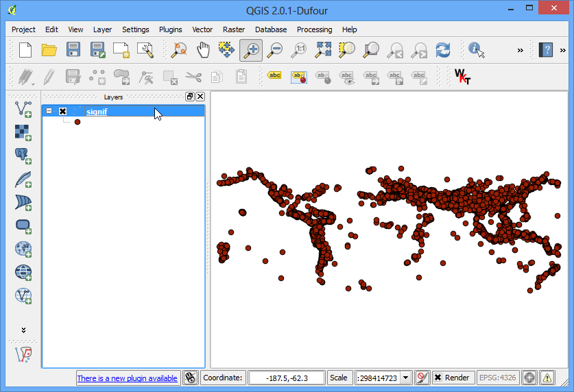
Task: Open the messages warning triangle button
Action: pos(547,378)
